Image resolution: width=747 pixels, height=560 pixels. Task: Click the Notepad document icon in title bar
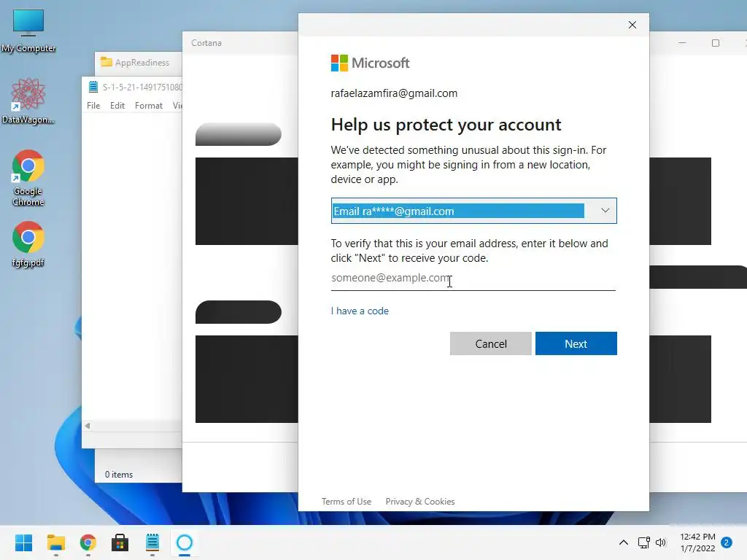tap(93, 87)
